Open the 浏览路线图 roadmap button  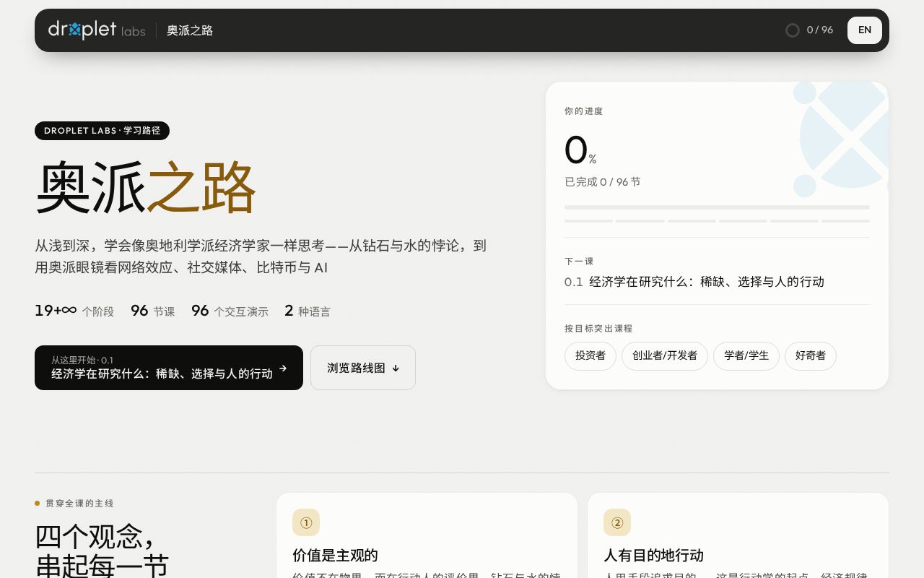point(363,368)
